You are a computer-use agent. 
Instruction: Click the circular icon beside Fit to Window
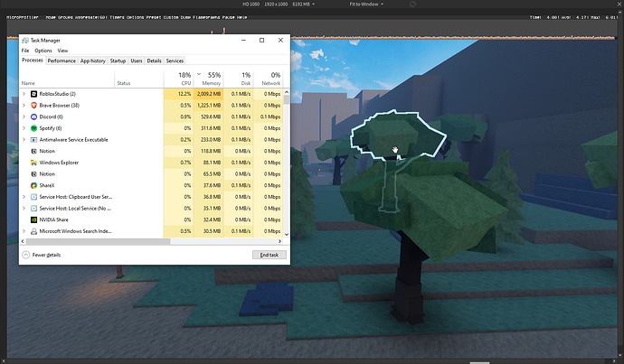click(412, 4)
